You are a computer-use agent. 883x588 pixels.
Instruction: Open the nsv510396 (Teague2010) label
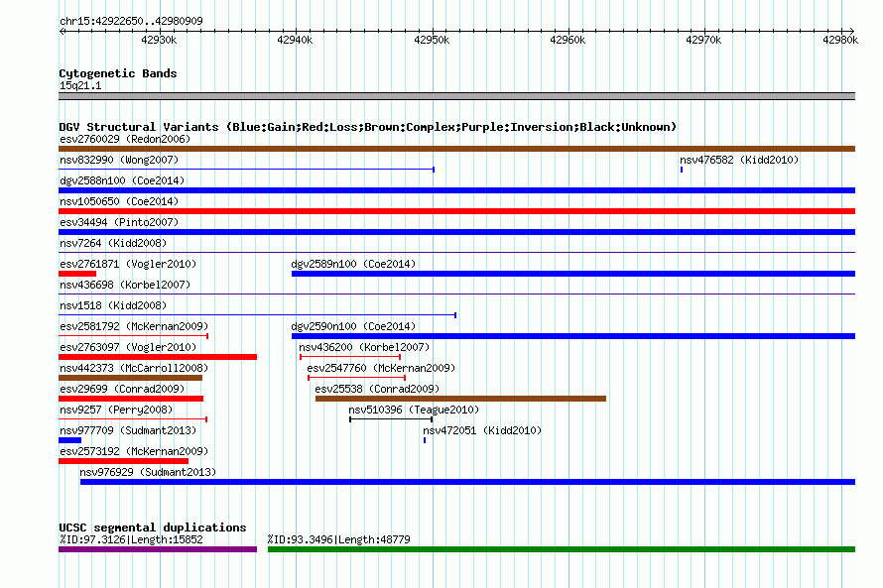[x=414, y=410]
